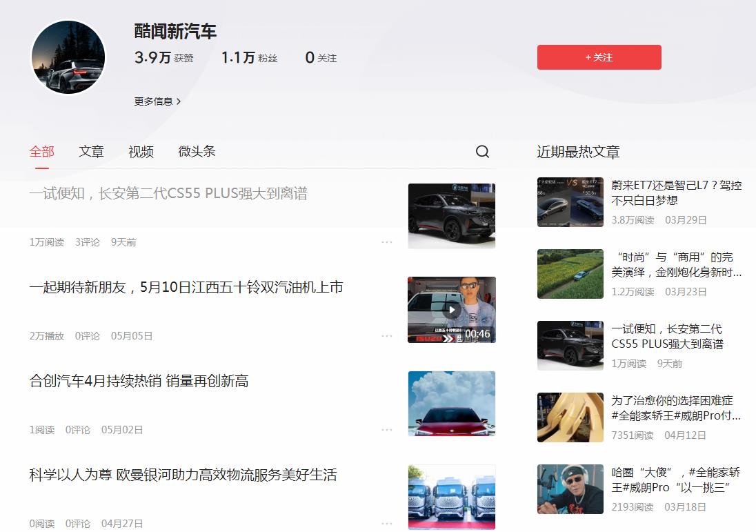Switch to the 视频 tab
Screen dimensions: 756x532
(x=141, y=151)
